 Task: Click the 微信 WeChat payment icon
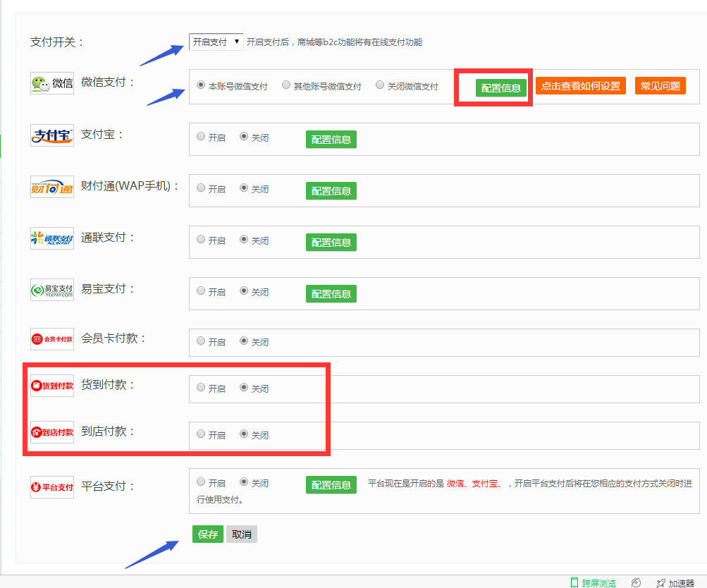51,82
